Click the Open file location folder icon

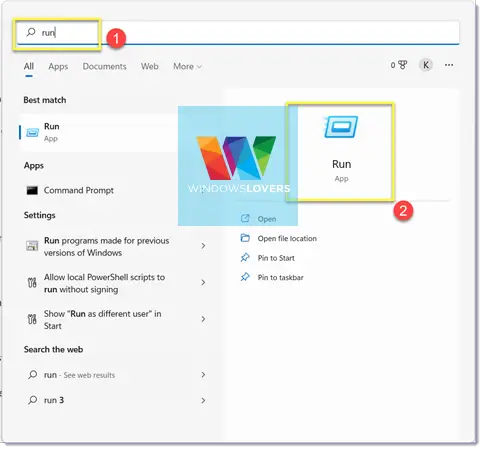point(245,238)
